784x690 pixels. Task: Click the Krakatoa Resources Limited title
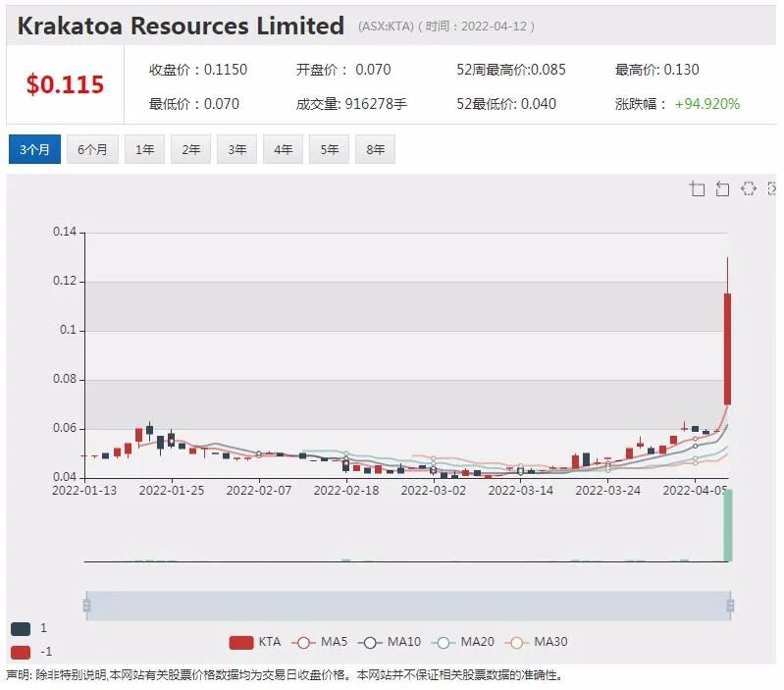[x=181, y=26]
